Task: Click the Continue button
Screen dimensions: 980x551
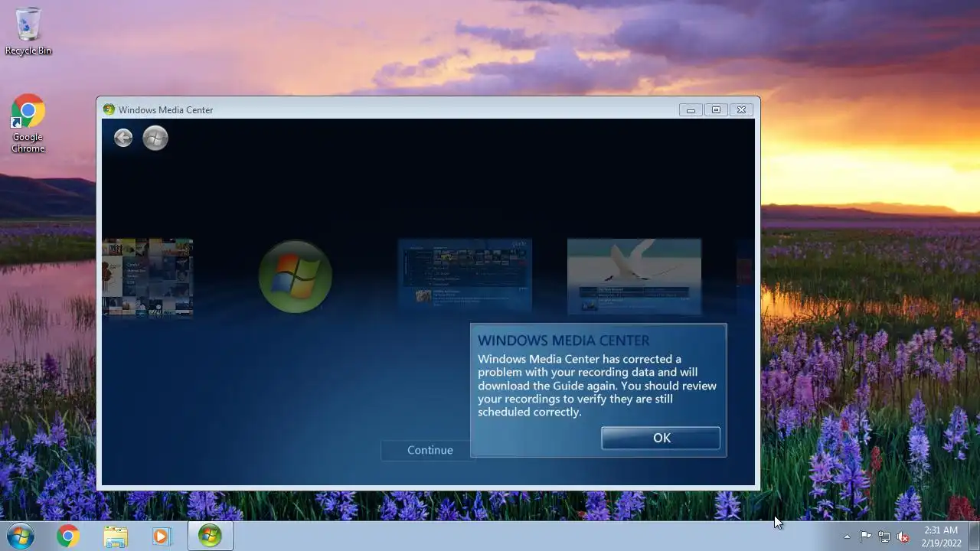Action: point(430,450)
